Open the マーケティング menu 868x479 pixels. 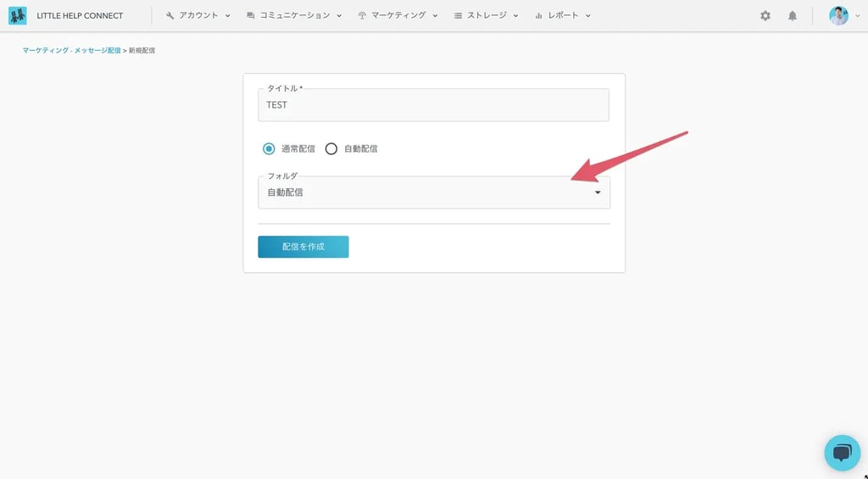click(398, 15)
